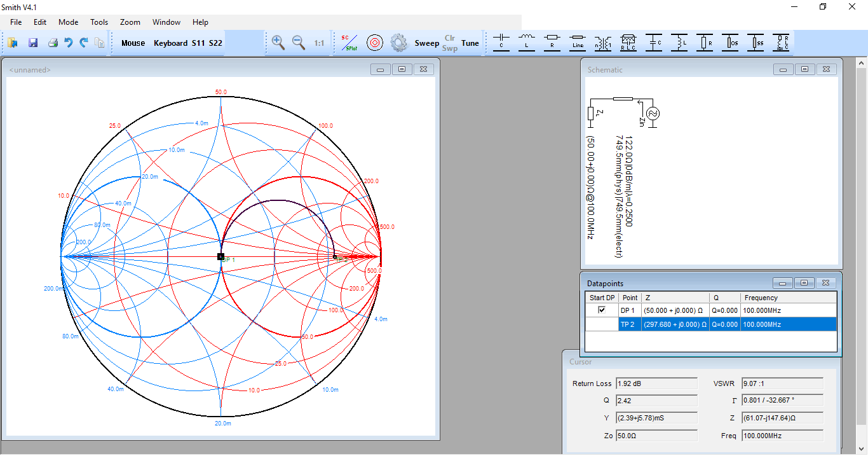Insert a series capacitor element

(x=501, y=43)
